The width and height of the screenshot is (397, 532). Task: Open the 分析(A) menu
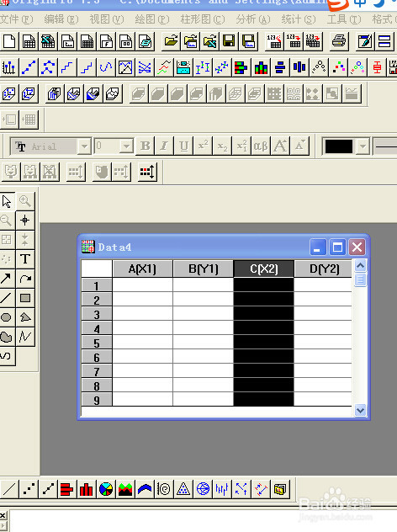(x=253, y=19)
